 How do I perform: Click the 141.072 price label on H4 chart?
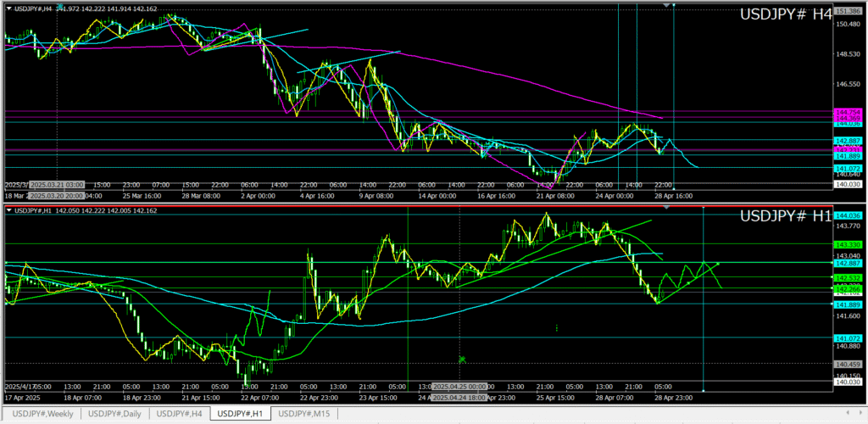848,167
